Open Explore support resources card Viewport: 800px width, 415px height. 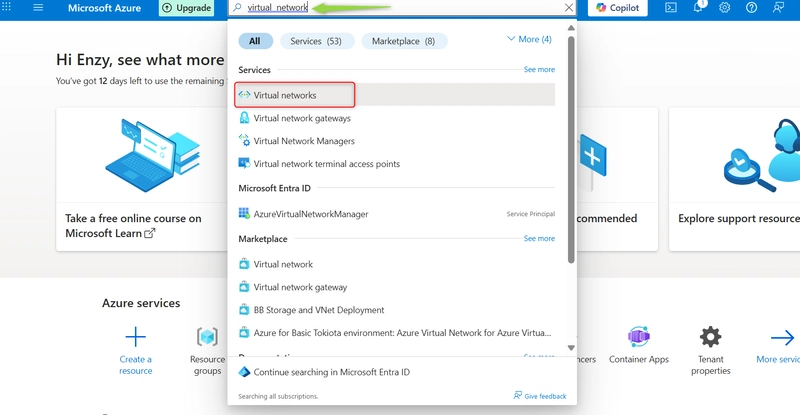pyautogui.click(x=734, y=179)
